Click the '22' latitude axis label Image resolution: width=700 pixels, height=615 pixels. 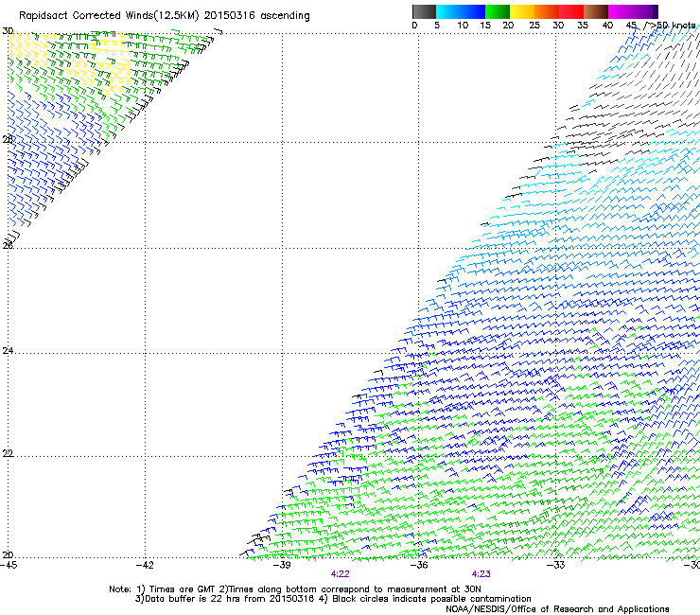pos(8,453)
